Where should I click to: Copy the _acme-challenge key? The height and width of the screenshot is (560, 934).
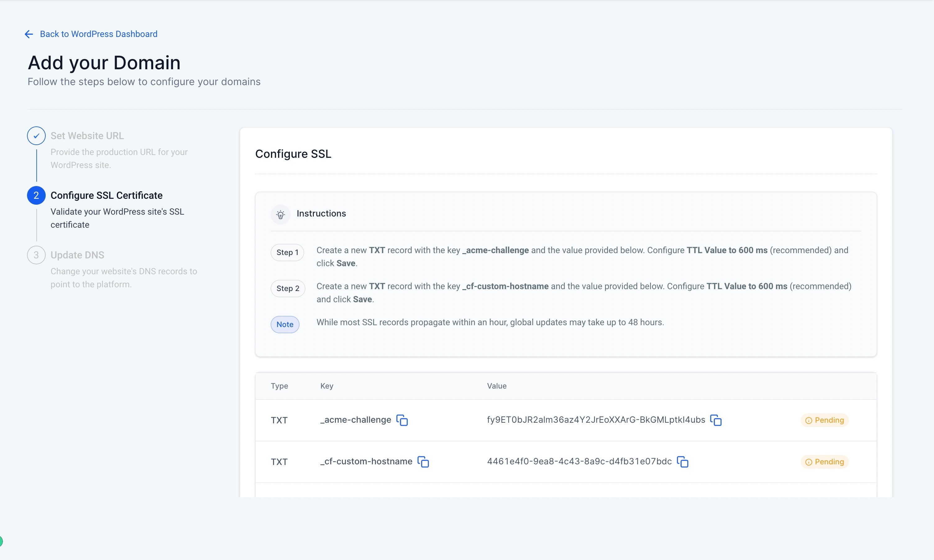[x=402, y=420]
